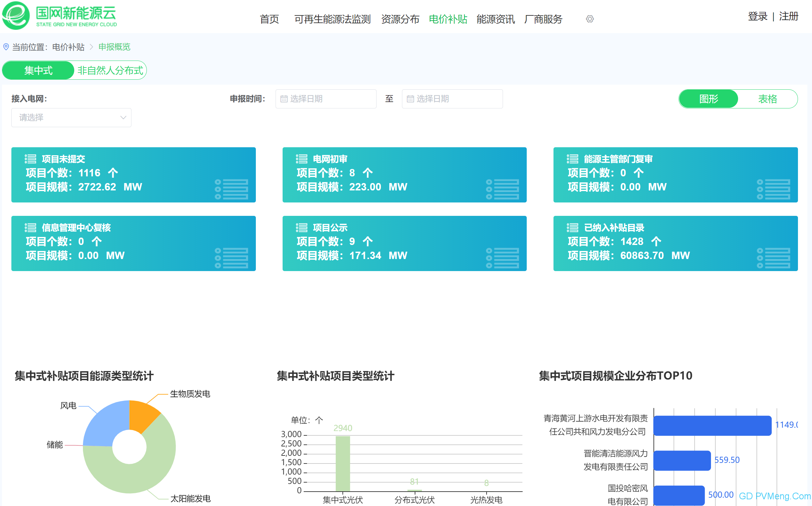Click 已纳入补贴目录 scale 60863.70 MW
The image size is (812, 506).
(655, 255)
